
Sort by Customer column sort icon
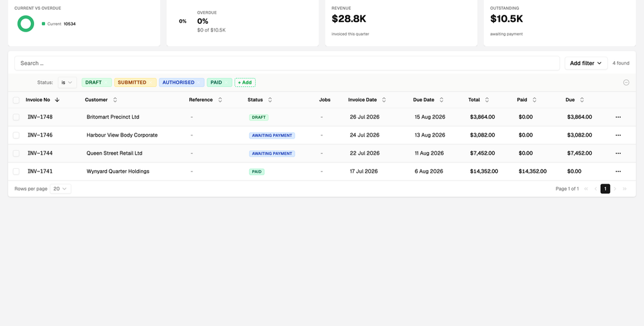click(115, 100)
